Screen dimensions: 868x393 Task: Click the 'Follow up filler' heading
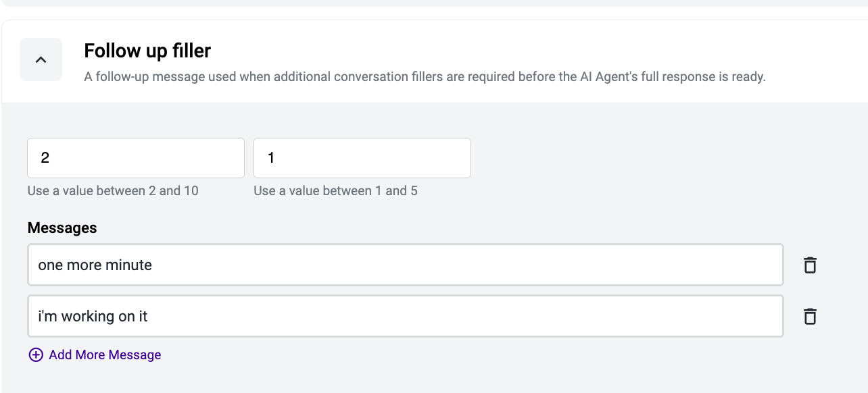[147, 51]
